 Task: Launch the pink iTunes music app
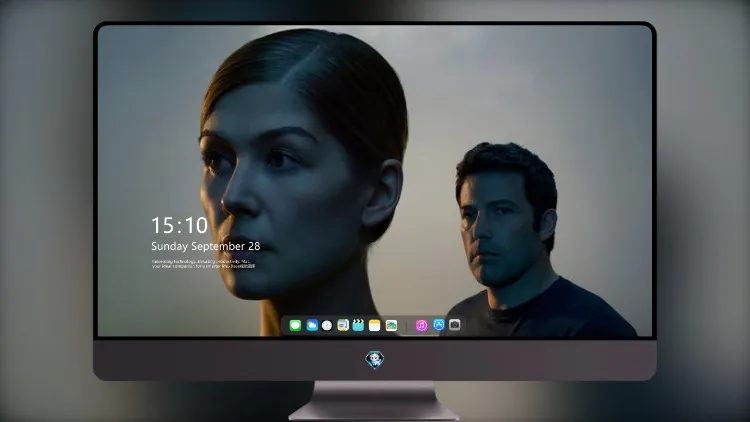pos(421,326)
